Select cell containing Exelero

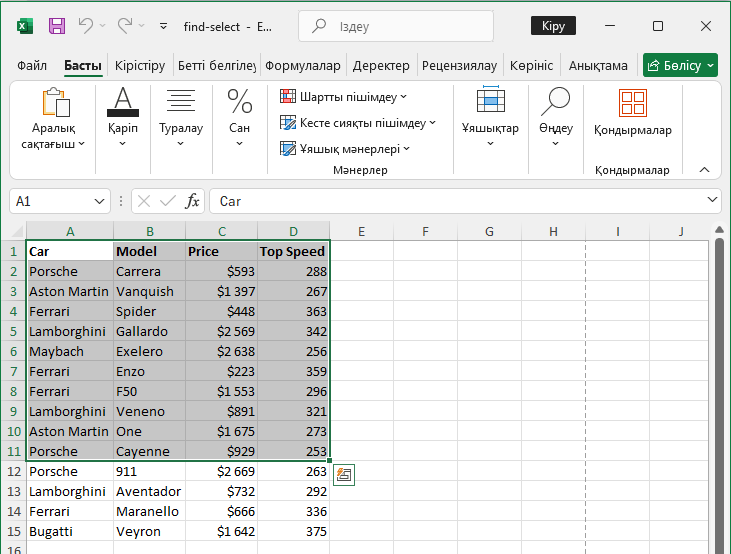(149, 352)
